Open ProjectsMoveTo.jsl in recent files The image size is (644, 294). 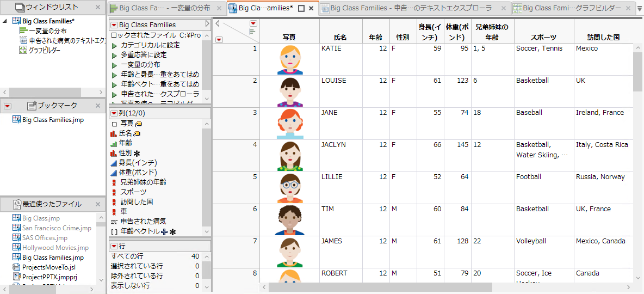[x=48, y=267]
